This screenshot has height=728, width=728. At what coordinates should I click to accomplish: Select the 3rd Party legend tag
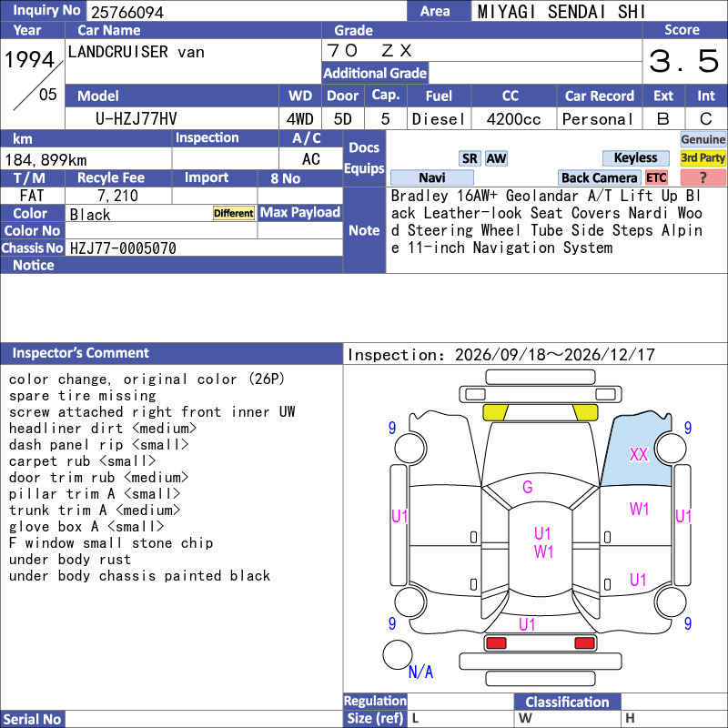(x=703, y=157)
